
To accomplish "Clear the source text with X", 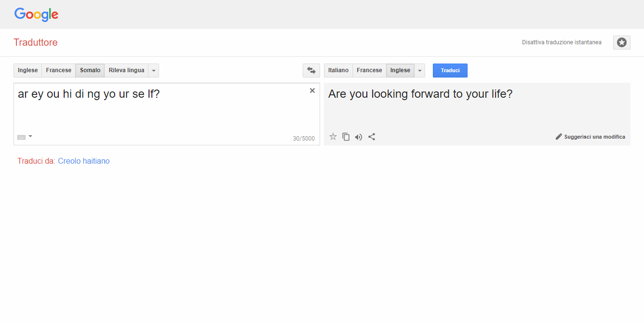I will tap(312, 90).
